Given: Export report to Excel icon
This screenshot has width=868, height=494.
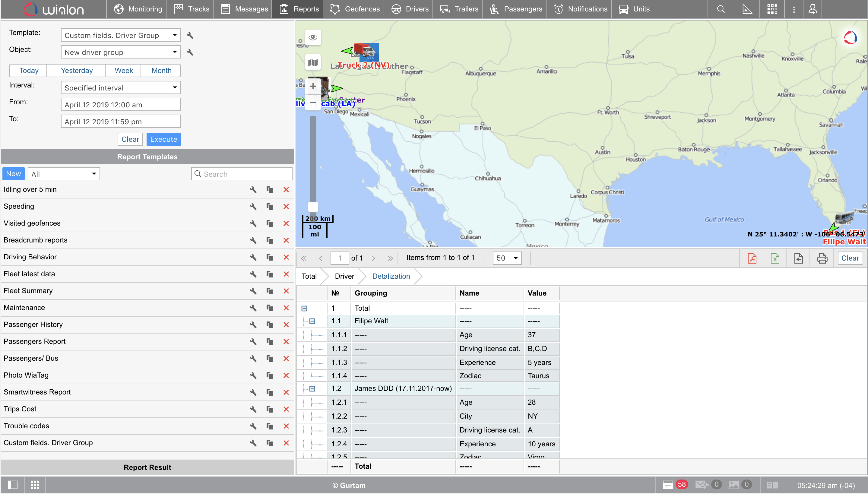Looking at the screenshot, I should coord(775,258).
